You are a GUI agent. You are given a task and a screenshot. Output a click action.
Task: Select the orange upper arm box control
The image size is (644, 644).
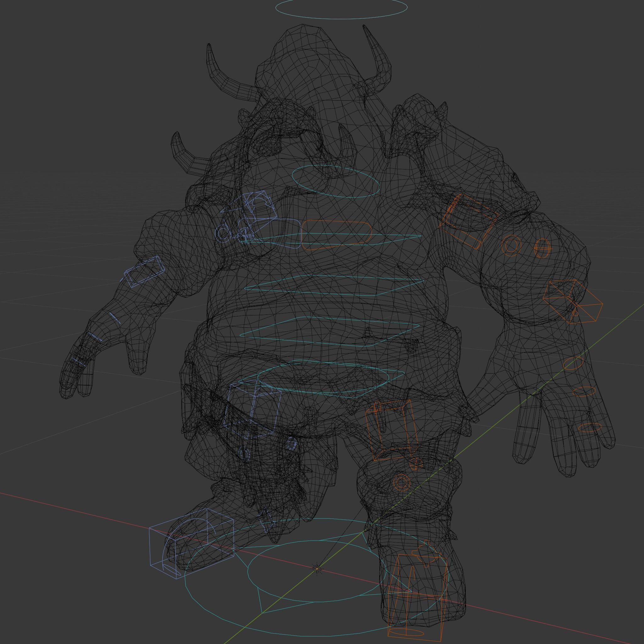[469, 221]
